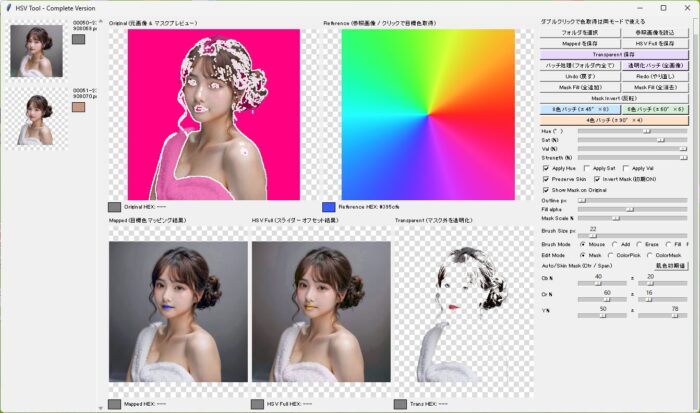Click the blue Reference HEX color swatch
Image resolution: width=700 pixels, height=413 pixels.
pyautogui.click(x=329, y=207)
